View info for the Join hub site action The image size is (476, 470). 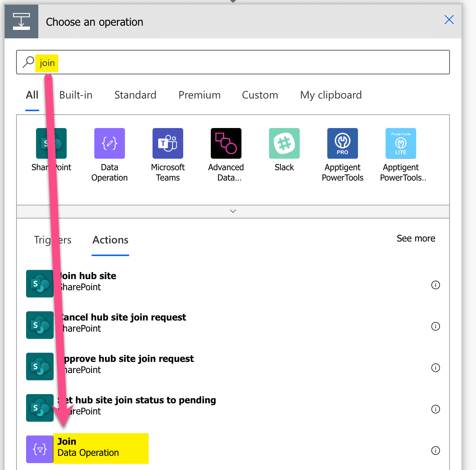tap(435, 285)
